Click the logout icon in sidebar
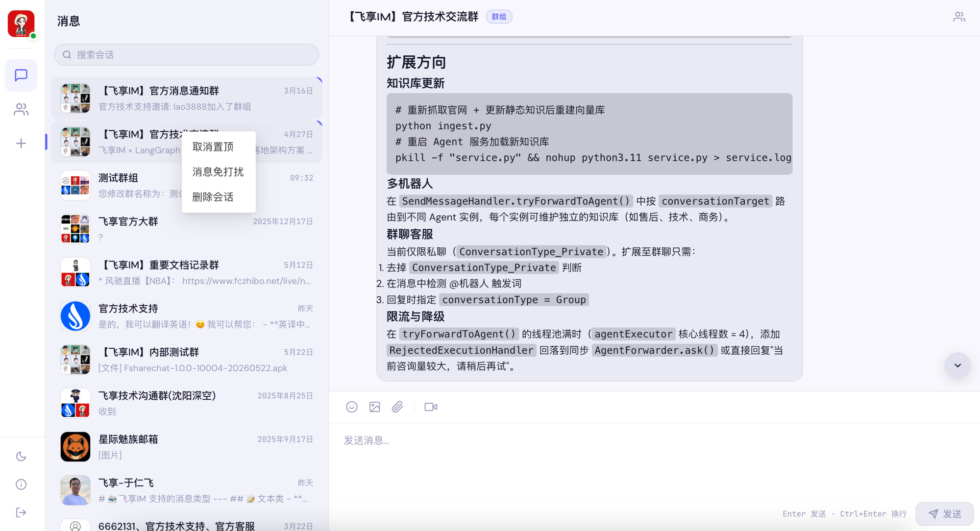 click(21, 512)
